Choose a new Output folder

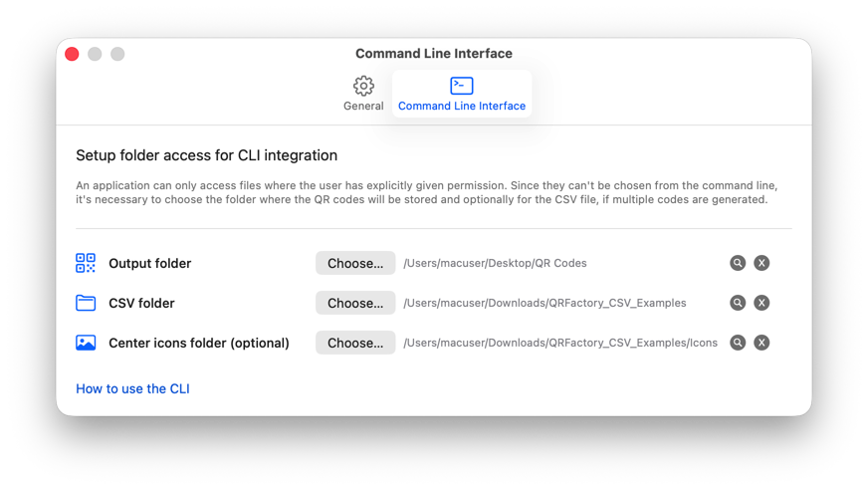click(x=355, y=263)
